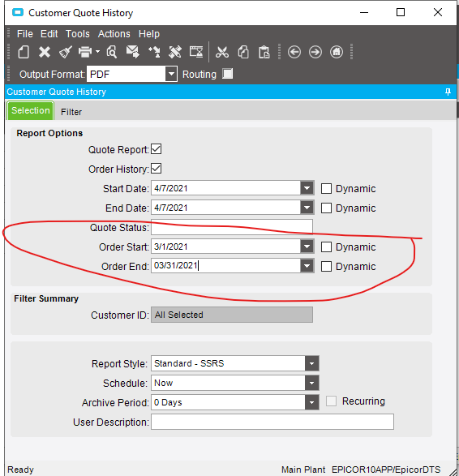
Task: Click the User Description text field
Action: click(x=272, y=422)
